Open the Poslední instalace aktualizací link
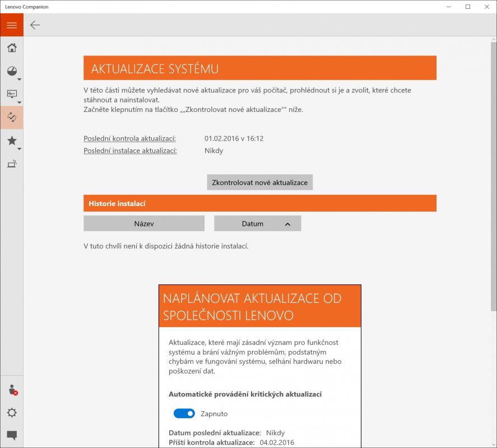The image size is (497, 448). point(130,151)
